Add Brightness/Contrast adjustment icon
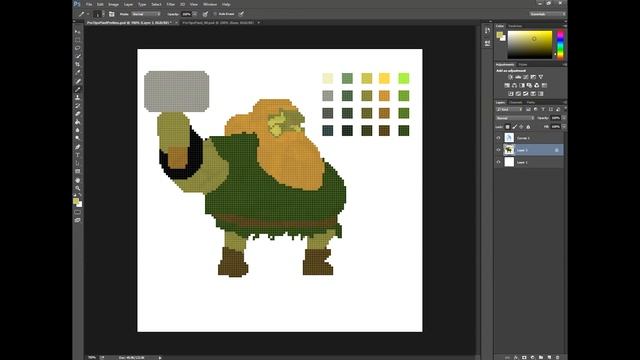 (x=510, y=77)
